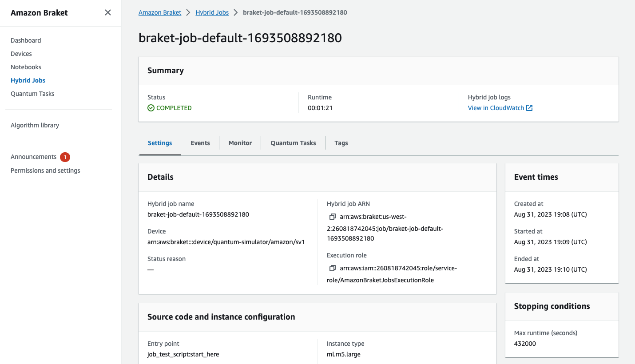Select Devices in the navigation pane
Image resolution: width=635 pixels, height=364 pixels.
pos(21,54)
